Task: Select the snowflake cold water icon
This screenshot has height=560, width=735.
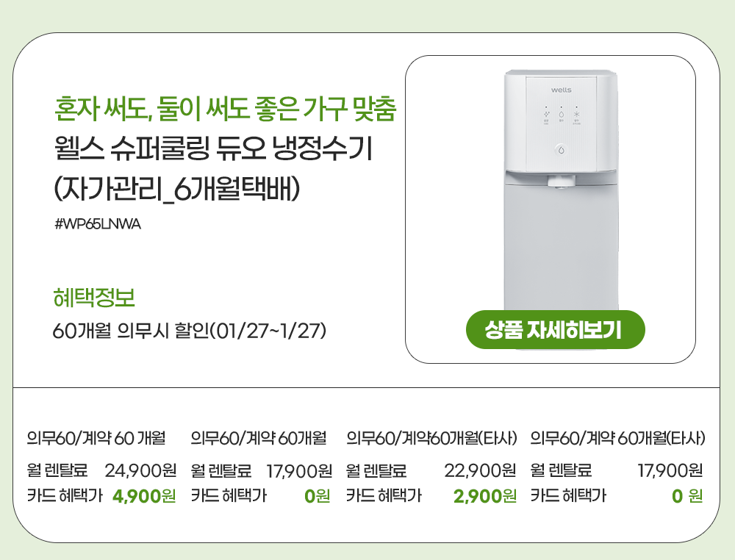Action: 576,115
